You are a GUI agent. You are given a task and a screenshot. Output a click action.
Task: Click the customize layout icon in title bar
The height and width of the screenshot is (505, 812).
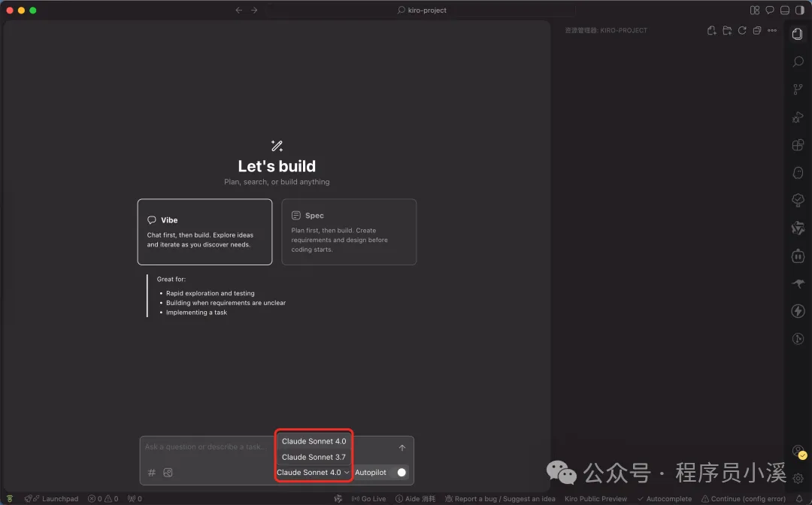pyautogui.click(x=755, y=11)
